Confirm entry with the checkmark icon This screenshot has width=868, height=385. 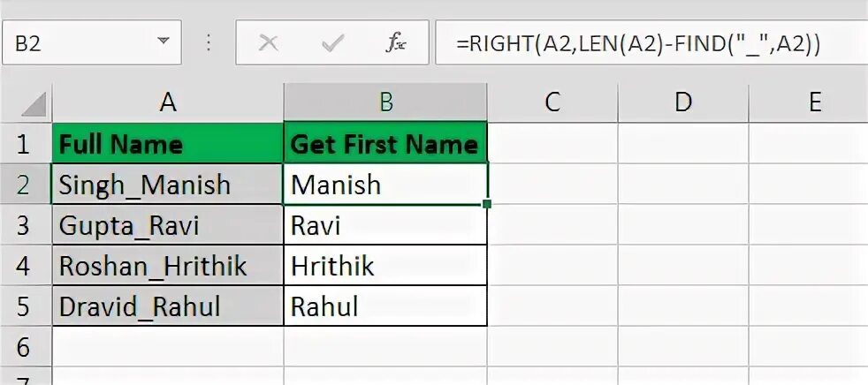point(332,42)
